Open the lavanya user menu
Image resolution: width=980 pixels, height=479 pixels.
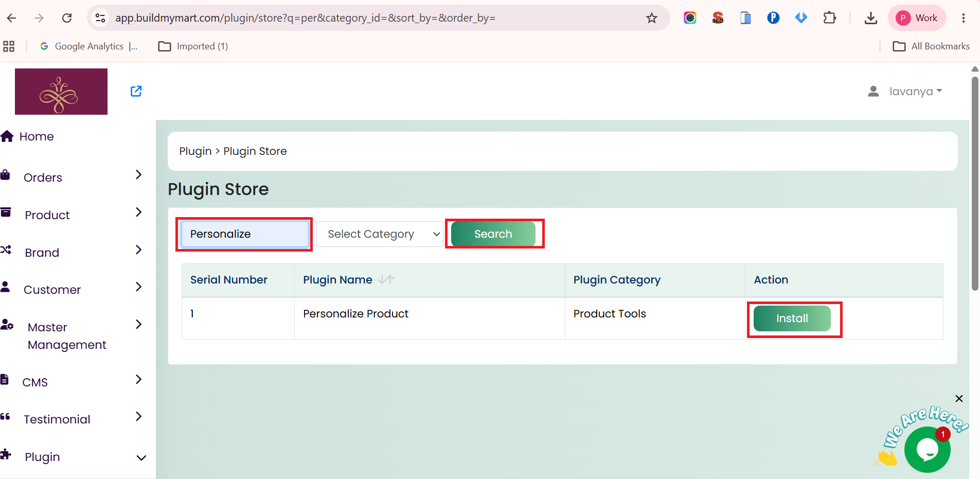pyautogui.click(x=905, y=91)
